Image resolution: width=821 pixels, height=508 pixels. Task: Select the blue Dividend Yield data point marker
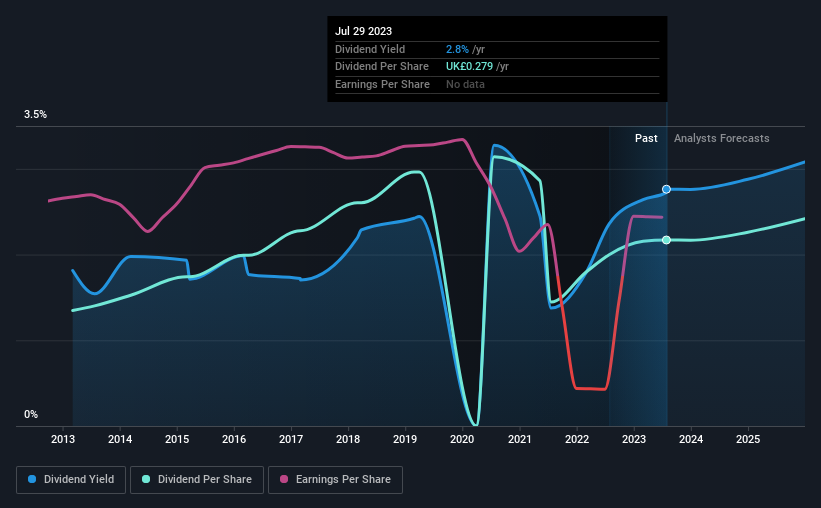point(666,189)
